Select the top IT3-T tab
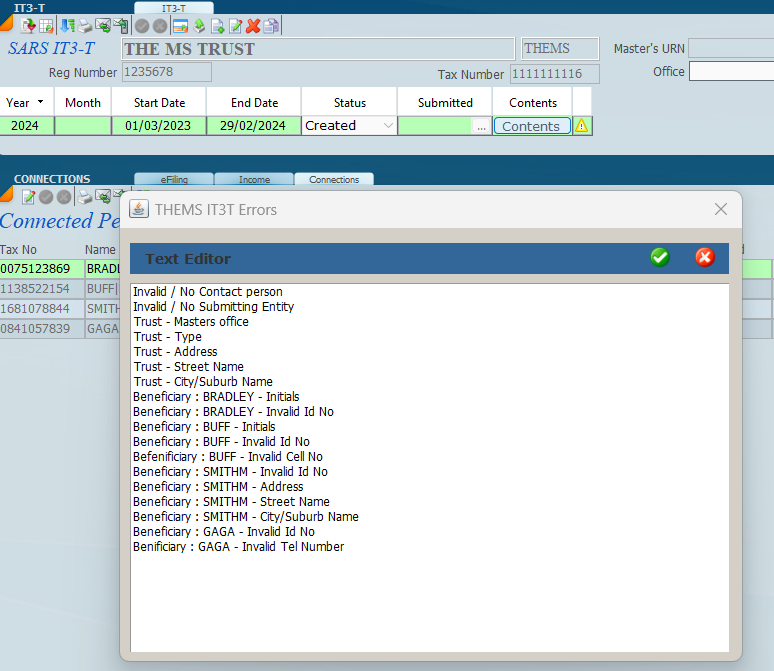Screen dimensions: 774x671 click(x=174, y=8)
